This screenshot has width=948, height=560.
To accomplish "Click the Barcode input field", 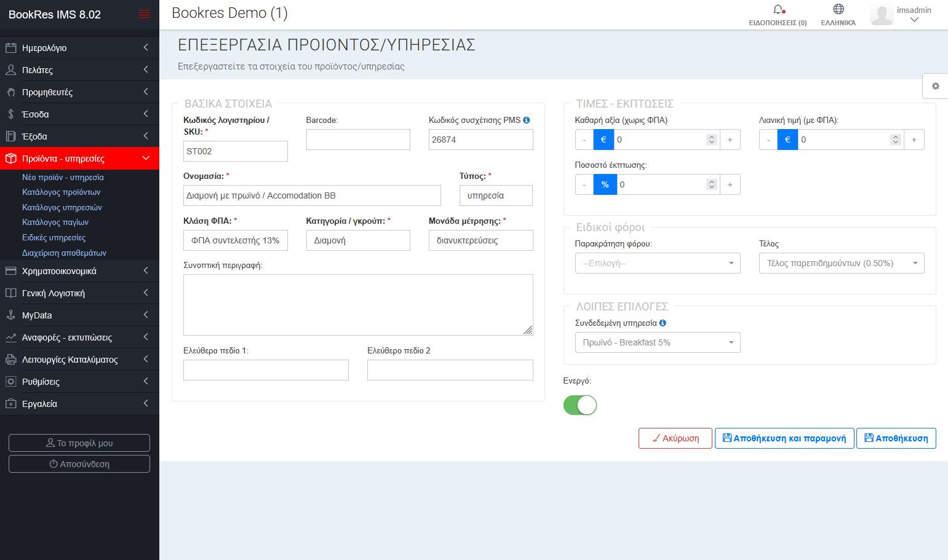I will [x=358, y=140].
